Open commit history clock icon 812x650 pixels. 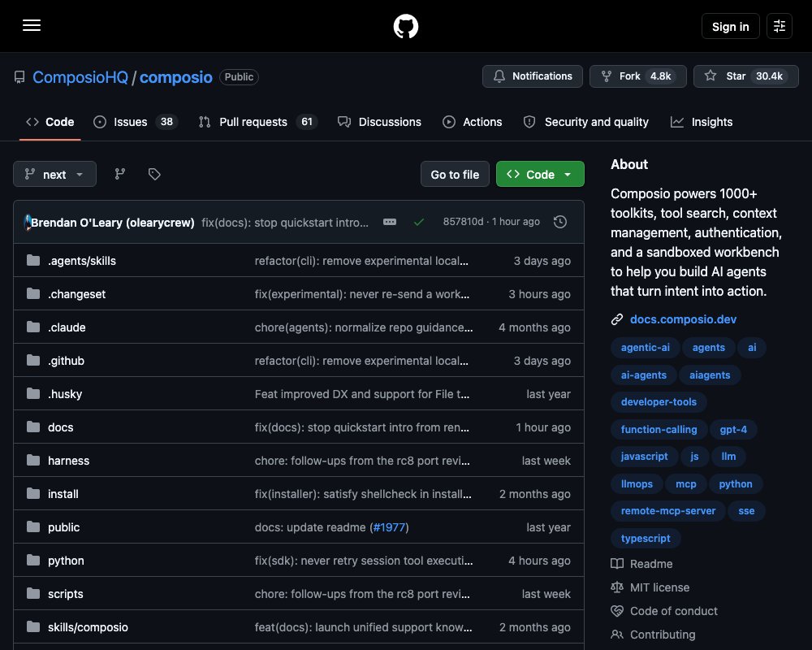[559, 222]
